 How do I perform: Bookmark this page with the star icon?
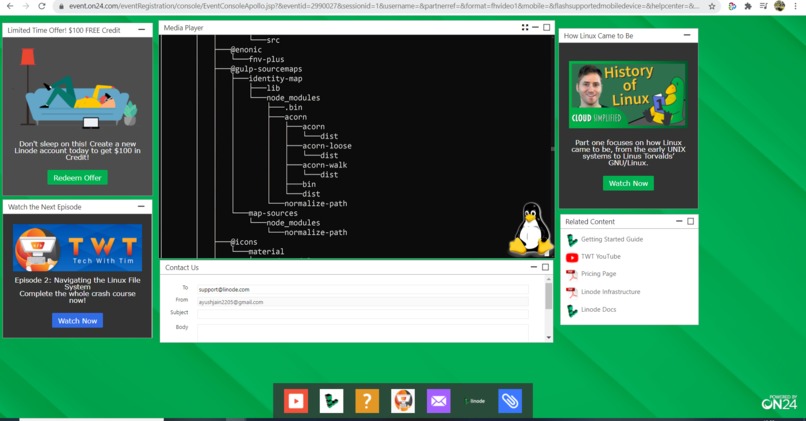712,6
